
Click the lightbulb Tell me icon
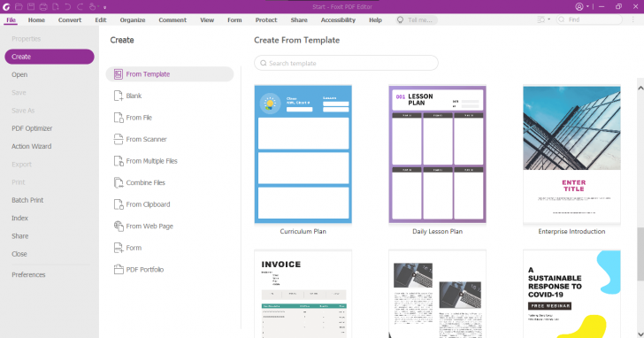click(400, 19)
